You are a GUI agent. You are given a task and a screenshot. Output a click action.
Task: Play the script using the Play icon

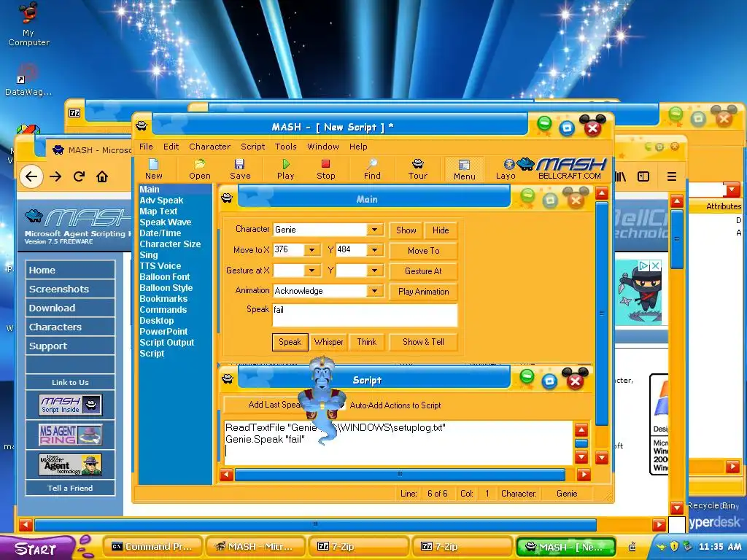[285, 169]
